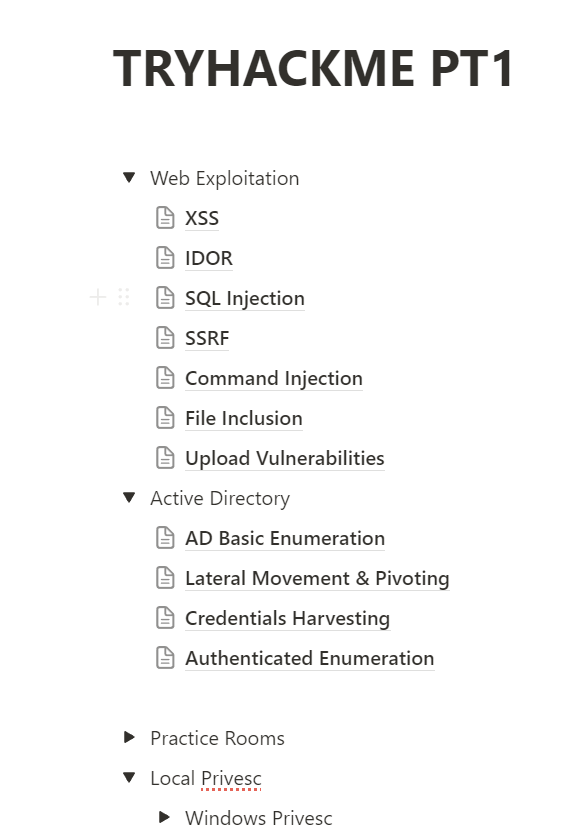Open the File Inclusion page link
577x838 pixels.
244,418
